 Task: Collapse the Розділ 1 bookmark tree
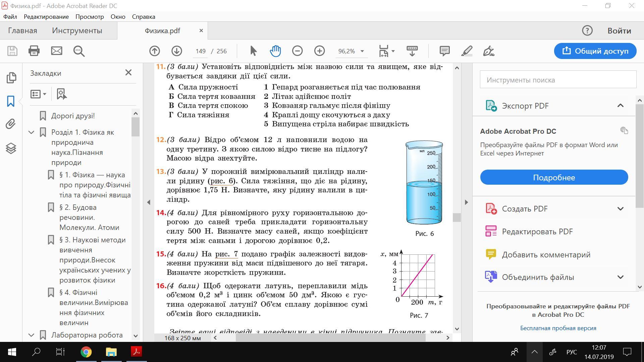[x=32, y=132]
